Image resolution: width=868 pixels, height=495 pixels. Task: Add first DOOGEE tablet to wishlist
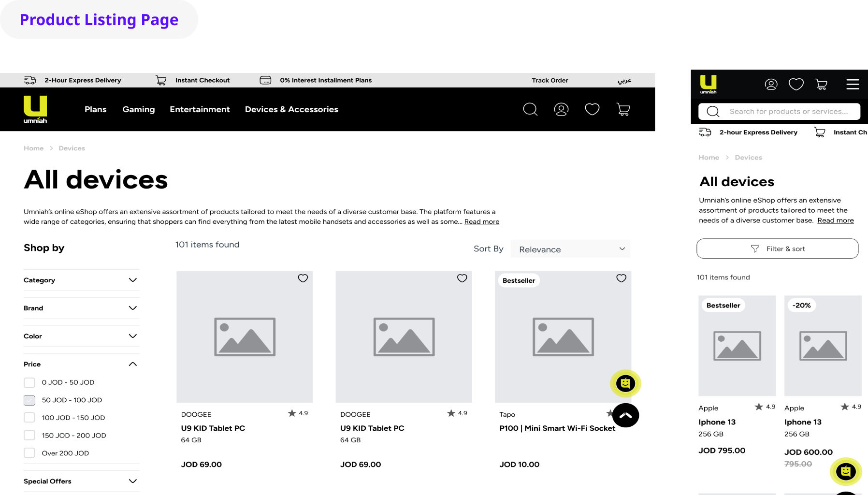click(303, 278)
